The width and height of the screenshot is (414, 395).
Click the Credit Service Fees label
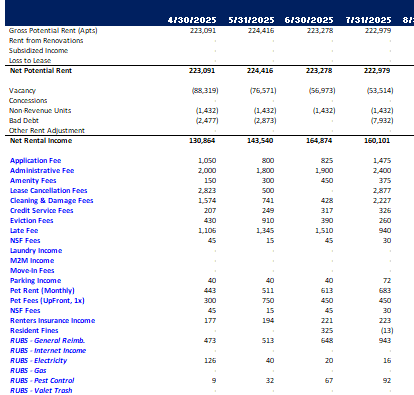click(x=41, y=211)
